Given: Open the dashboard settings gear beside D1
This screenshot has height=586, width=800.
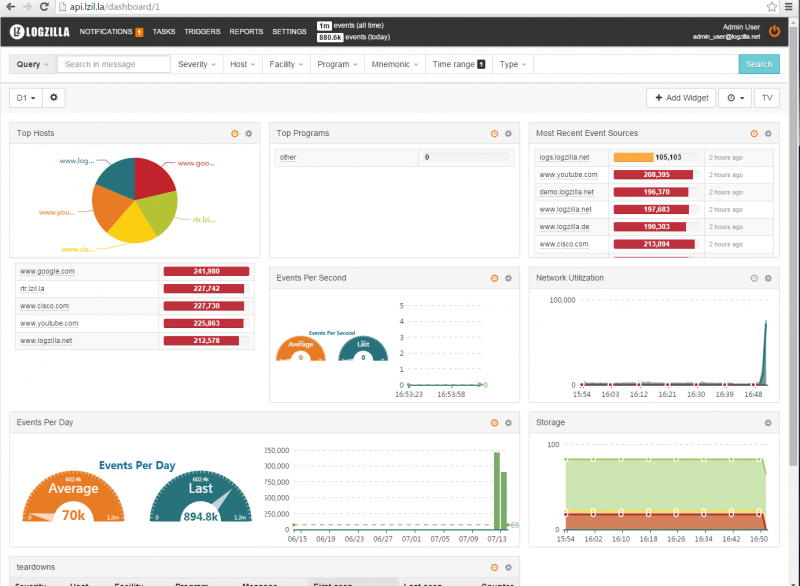Looking at the screenshot, I should coord(54,97).
